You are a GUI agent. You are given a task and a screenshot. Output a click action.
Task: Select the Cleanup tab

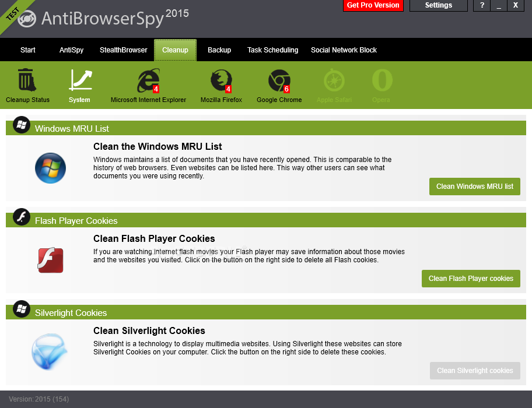coord(175,50)
